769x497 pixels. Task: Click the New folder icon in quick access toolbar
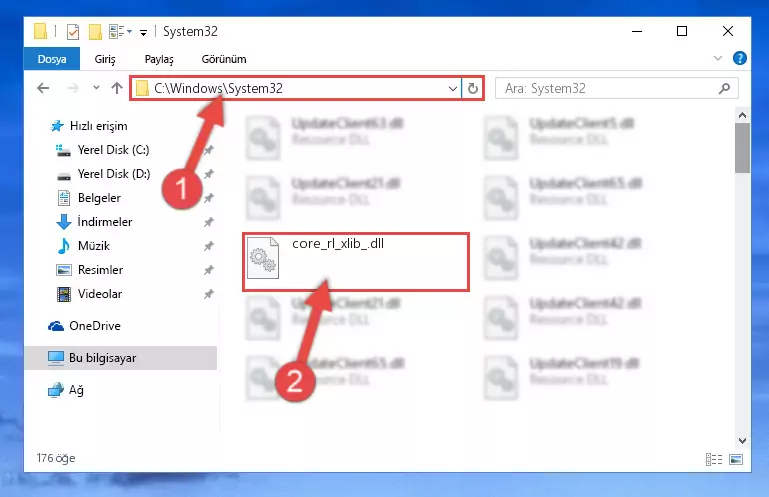point(95,32)
